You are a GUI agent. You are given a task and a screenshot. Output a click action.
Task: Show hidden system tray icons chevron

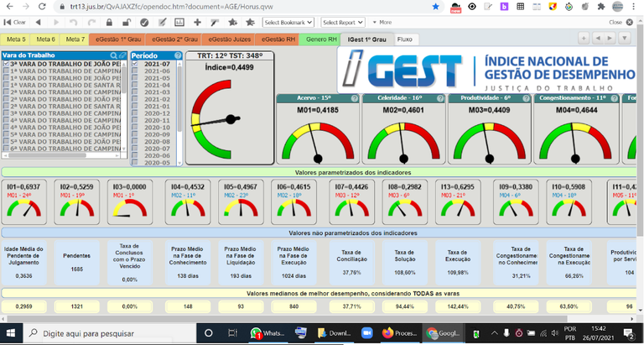click(495, 333)
